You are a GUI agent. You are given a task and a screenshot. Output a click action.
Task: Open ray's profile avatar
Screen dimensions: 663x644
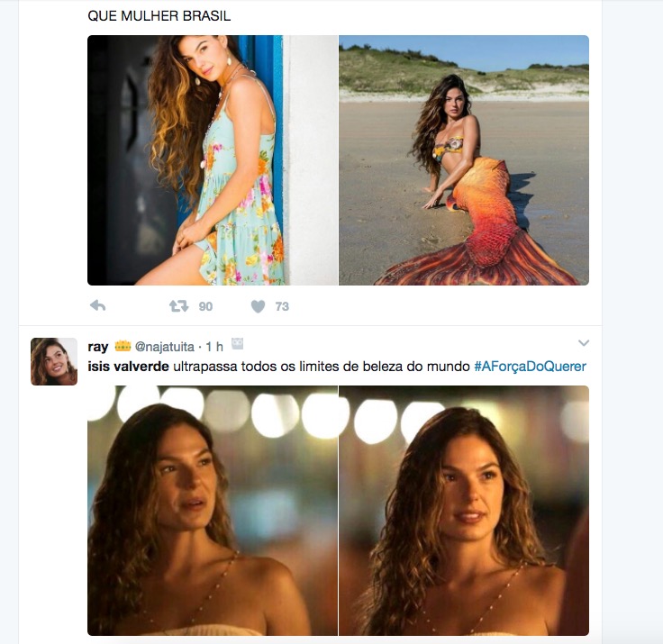click(x=54, y=362)
